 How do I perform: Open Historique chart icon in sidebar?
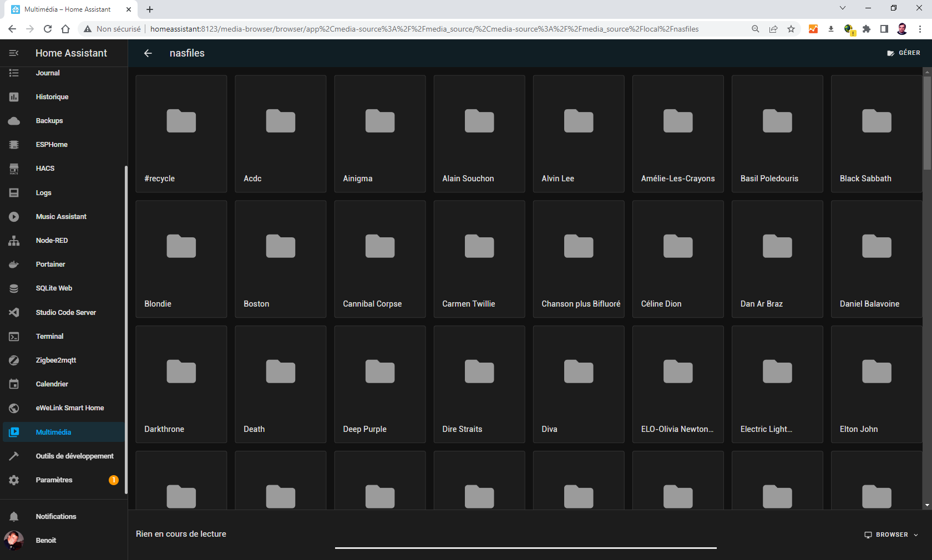(x=14, y=97)
